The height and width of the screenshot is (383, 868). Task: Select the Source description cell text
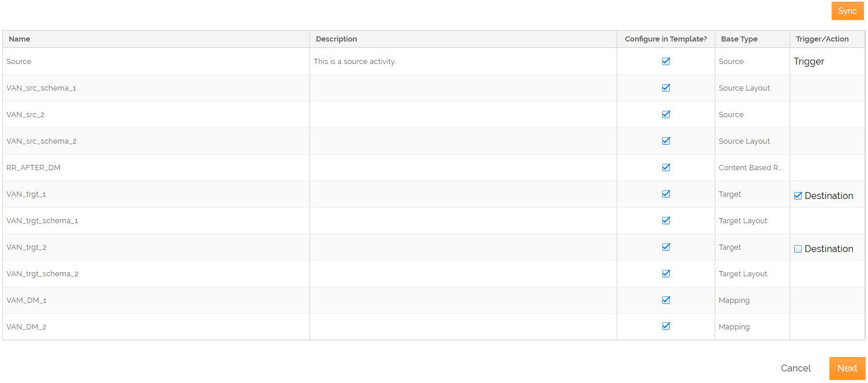(x=354, y=61)
